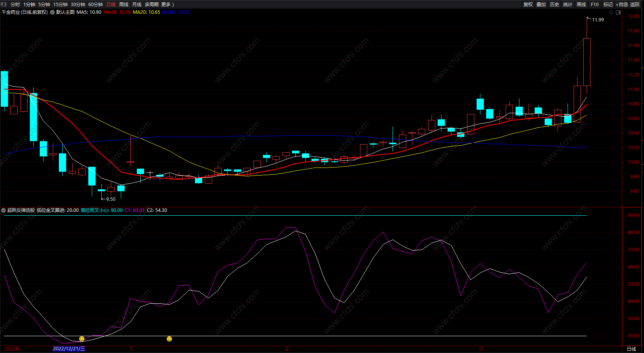
Task: Open the main chart indicator dropdown
Action: (x=52, y=12)
